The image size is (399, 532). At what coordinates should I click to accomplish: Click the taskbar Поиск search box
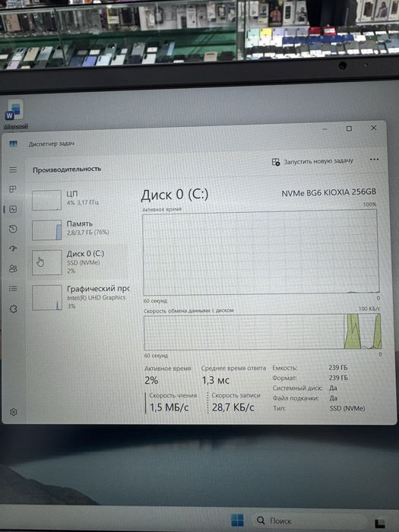309,521
